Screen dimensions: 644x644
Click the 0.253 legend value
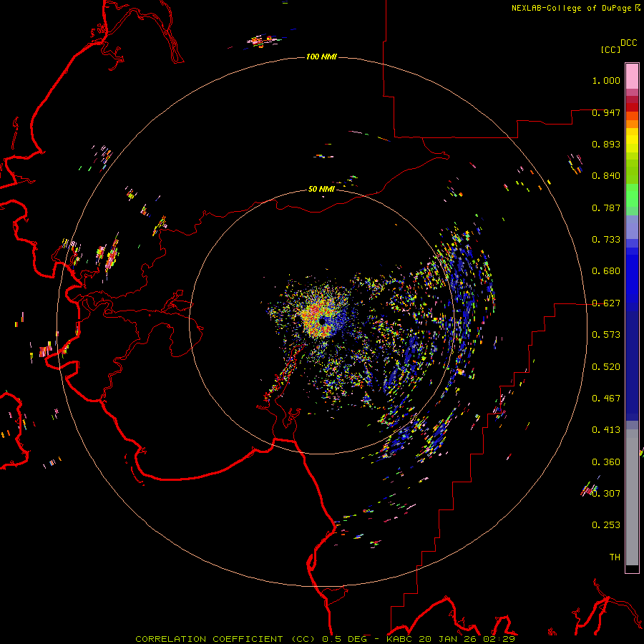606,525
